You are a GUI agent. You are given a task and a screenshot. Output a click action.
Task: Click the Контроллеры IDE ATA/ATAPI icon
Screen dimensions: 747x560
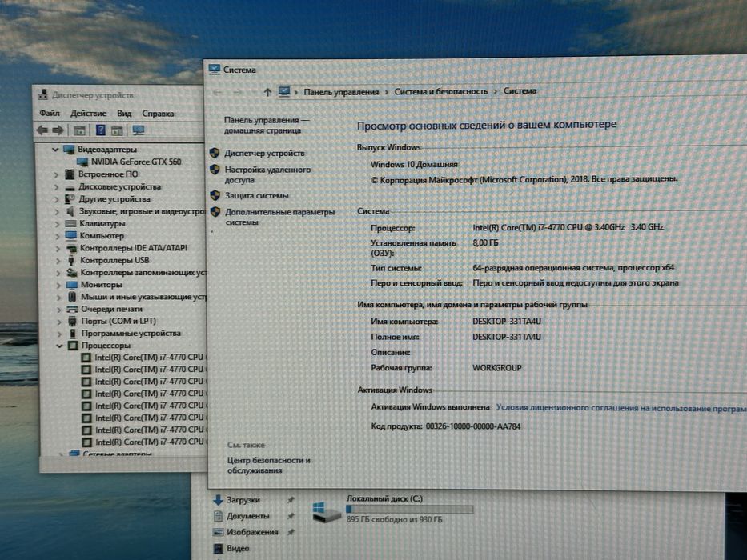click(71, 248)
